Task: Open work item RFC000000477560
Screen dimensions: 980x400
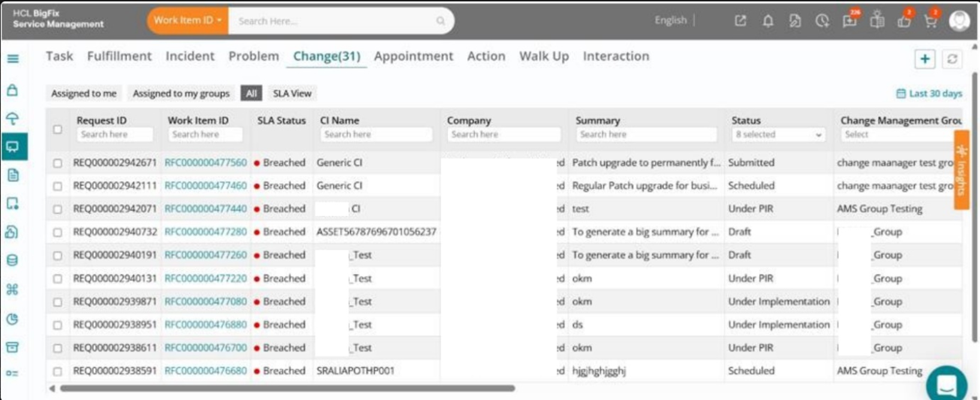Action: coord(205,163)
